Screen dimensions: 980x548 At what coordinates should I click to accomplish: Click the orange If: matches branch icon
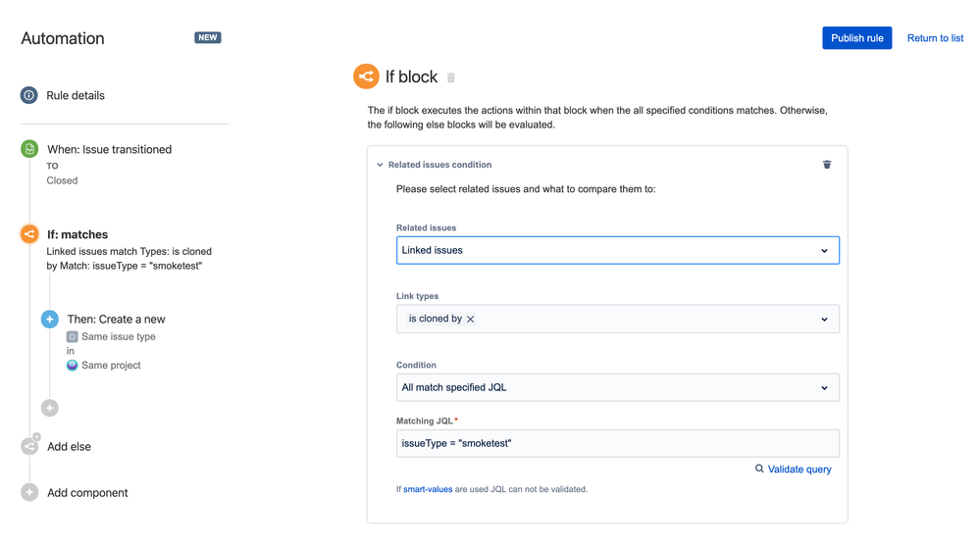tap(29, 234)
